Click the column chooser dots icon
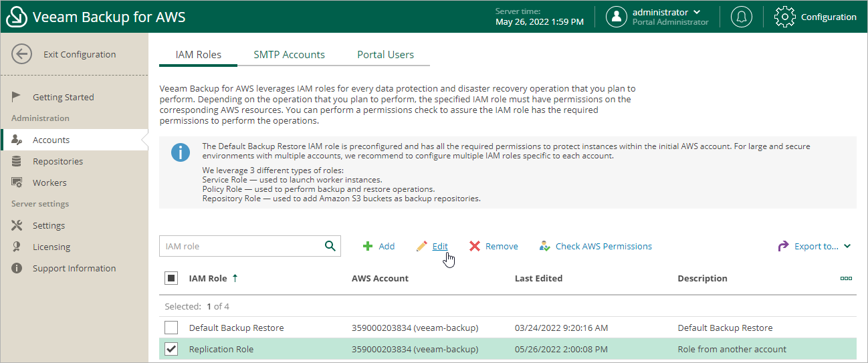Image resolution: width=868 pixels, height=363 pixels. pyautogui.click(x=846, y=278)
